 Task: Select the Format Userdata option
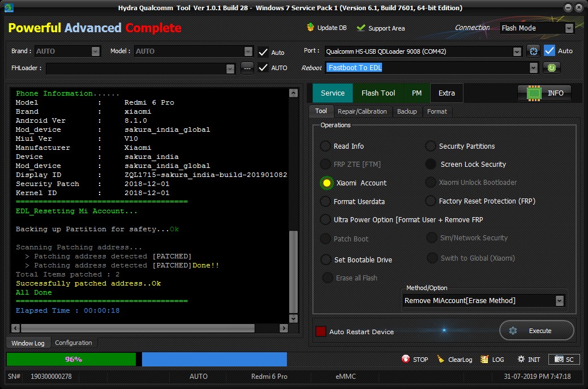pyautogui.click(x=325, y=201)
